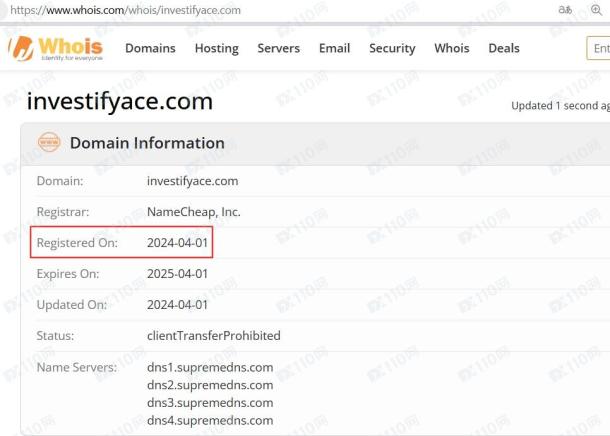The image size is (610, 436).
Task: Select the NameCheap, Inc. registrar text
Action: click(194, 212)
